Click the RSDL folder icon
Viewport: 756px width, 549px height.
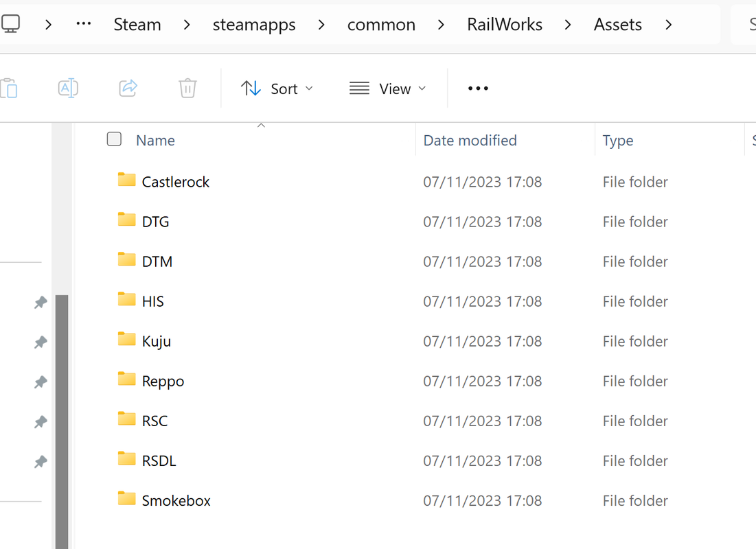pos(127,459)
